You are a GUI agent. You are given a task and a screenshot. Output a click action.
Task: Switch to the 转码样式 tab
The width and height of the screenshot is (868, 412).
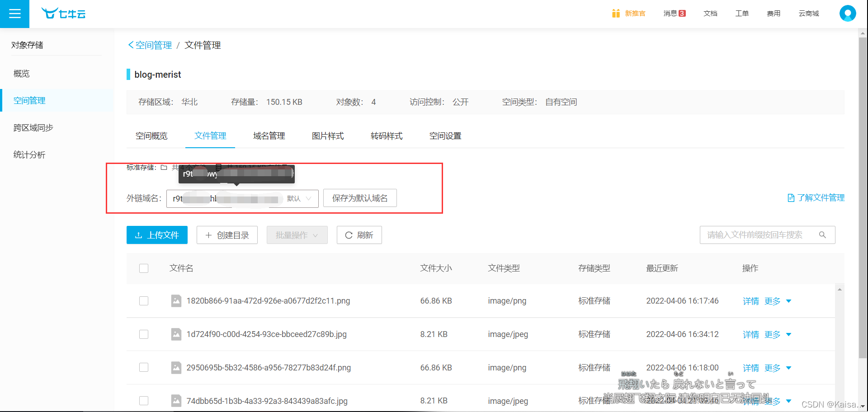pos(387,136)
